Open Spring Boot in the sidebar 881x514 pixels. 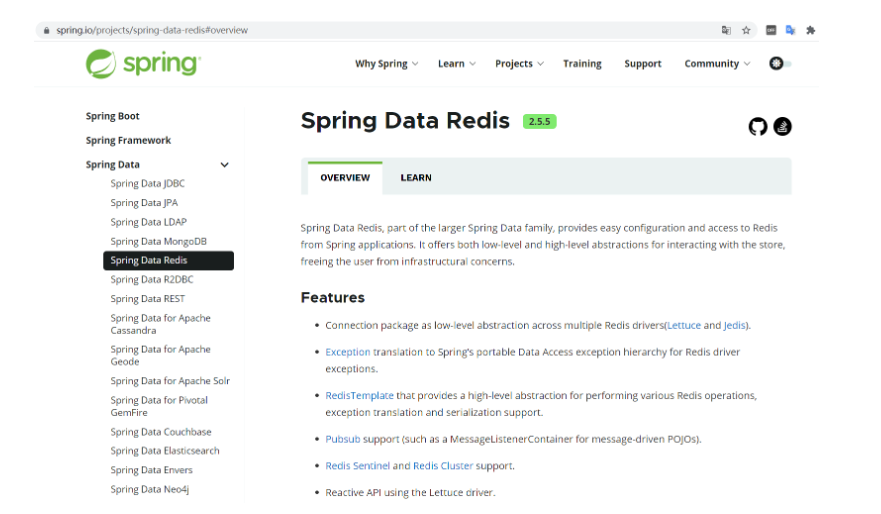click(112, 116)
